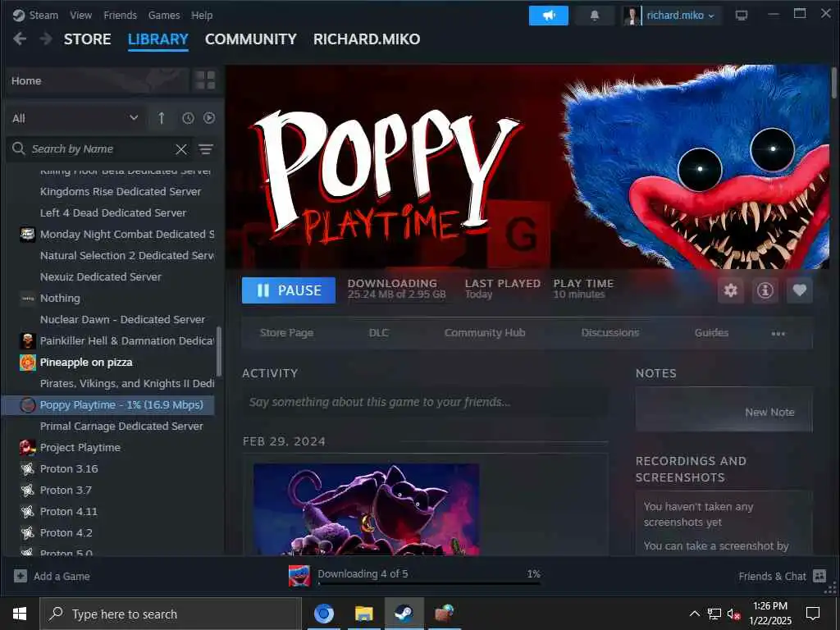840x630 pixels.
Task: Open the Store Page link
Action: click(x=286, y=333)
